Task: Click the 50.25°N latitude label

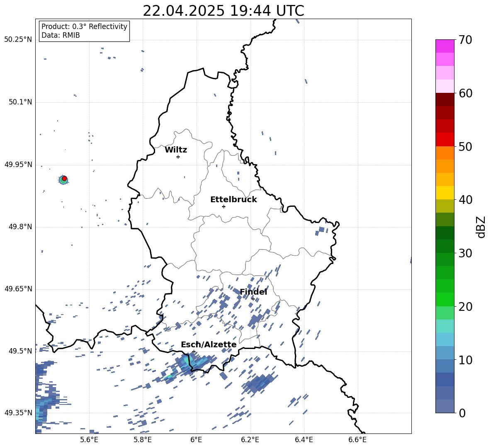Action: pyautogui.click(x=18, y=40)
